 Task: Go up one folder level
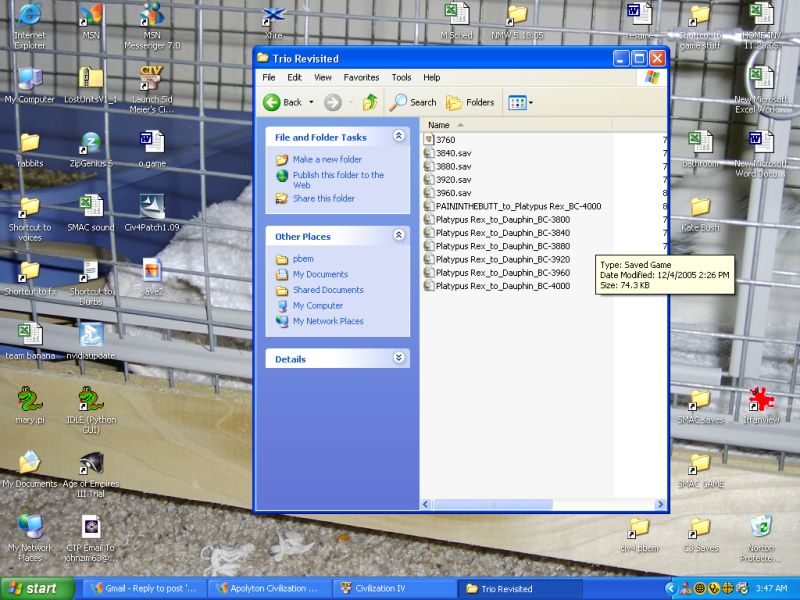coord(371,102)
